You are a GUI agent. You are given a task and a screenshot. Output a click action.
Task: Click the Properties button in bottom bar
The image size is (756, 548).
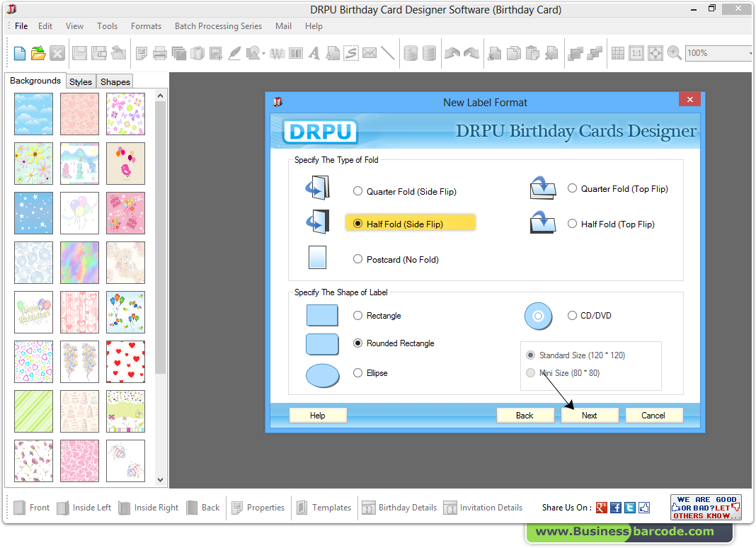[258, 508]
